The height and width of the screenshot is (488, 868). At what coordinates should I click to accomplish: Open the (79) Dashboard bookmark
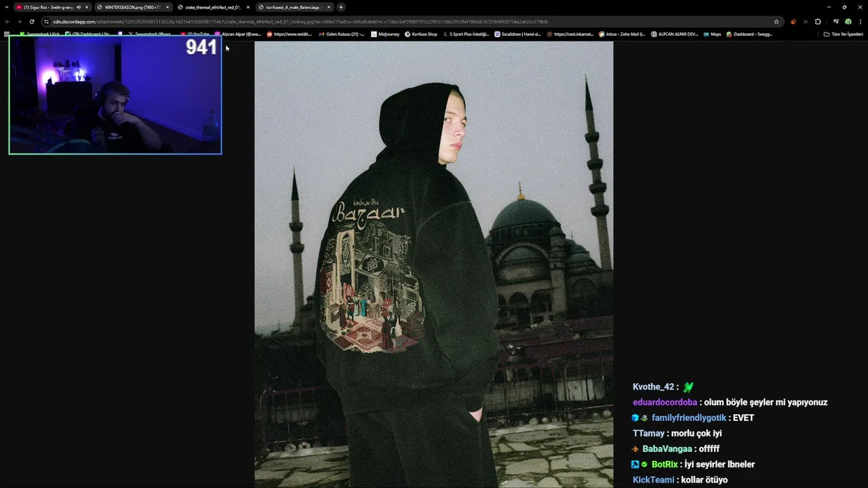click(x=87, y=34)
